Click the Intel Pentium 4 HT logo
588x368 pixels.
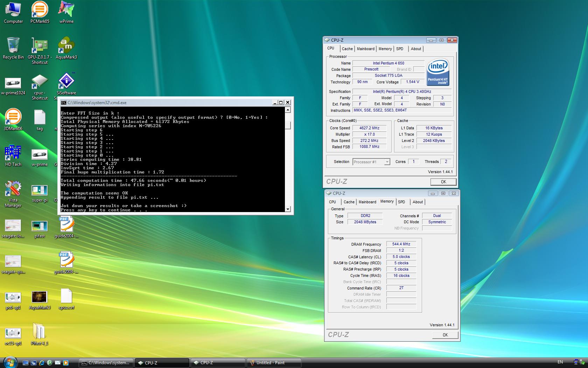tap(438, 72)
